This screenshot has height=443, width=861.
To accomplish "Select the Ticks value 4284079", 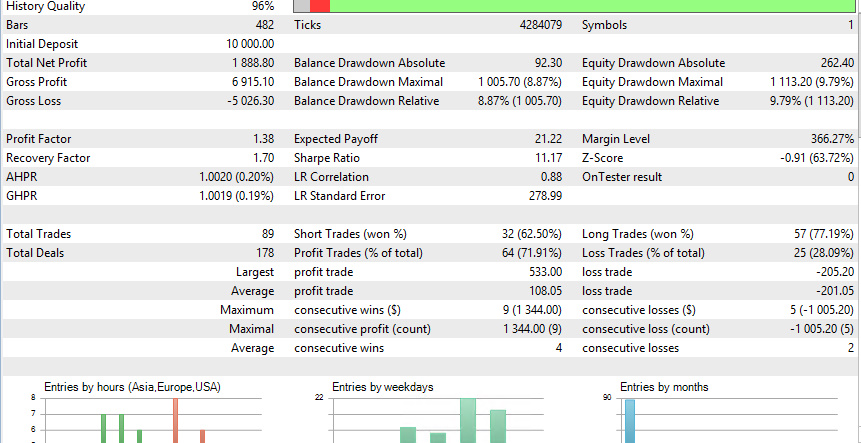I will click(x=541, y=25).
